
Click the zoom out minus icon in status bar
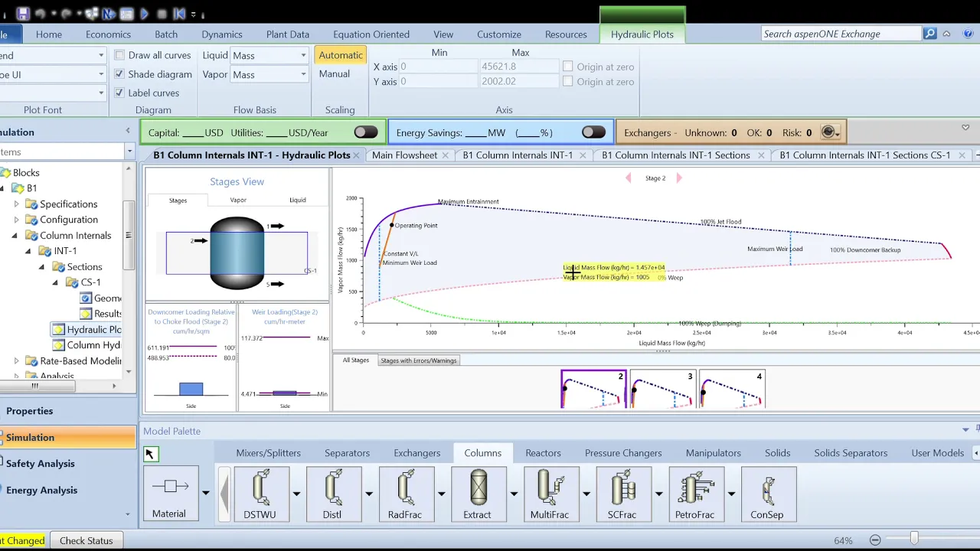[875, 540]
